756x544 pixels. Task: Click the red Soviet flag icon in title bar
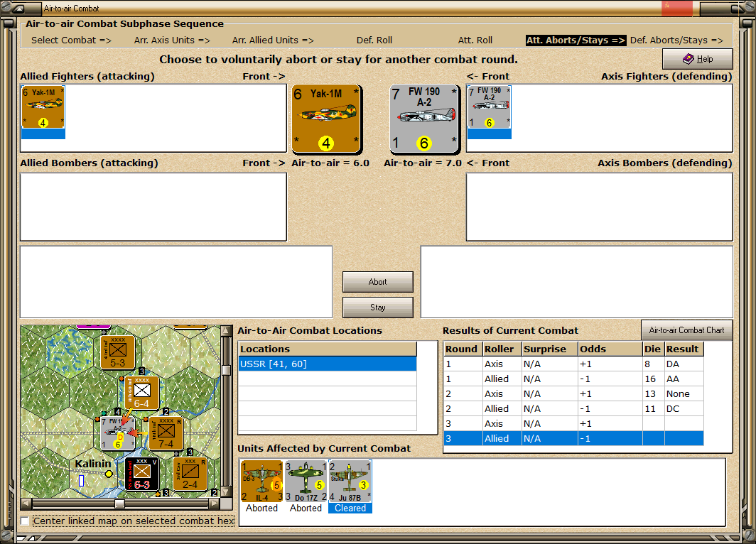pyautogui.click(x=677, y=9)
